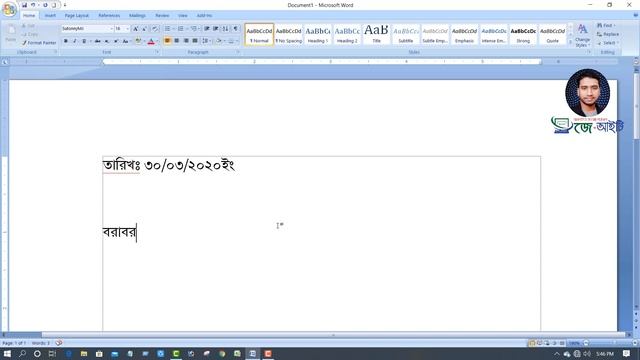Open the Insert tab
This screenshot has width=640, height=360.
50,16
